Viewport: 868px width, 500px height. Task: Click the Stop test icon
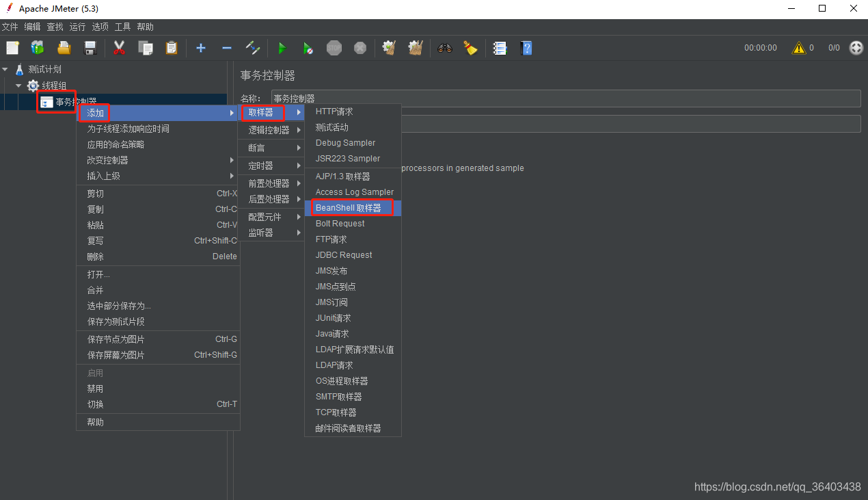click(334, 48)
